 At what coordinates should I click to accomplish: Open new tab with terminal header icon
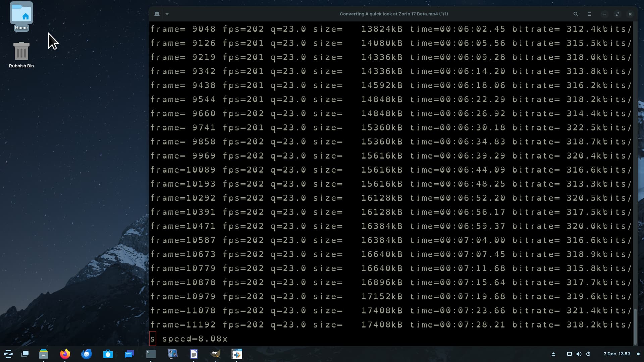pyautogui.click(x=157, y=14)
